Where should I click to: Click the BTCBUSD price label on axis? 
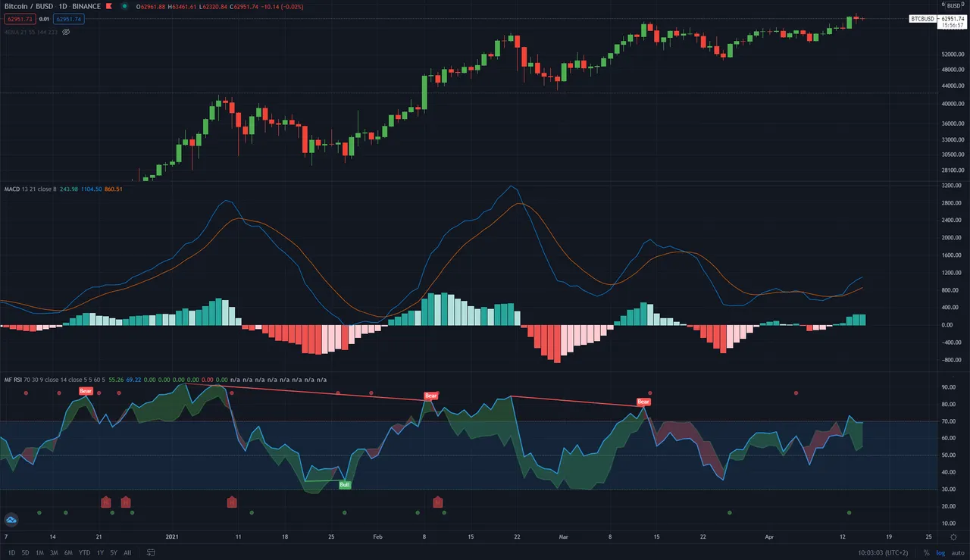[x=923, y=18]
